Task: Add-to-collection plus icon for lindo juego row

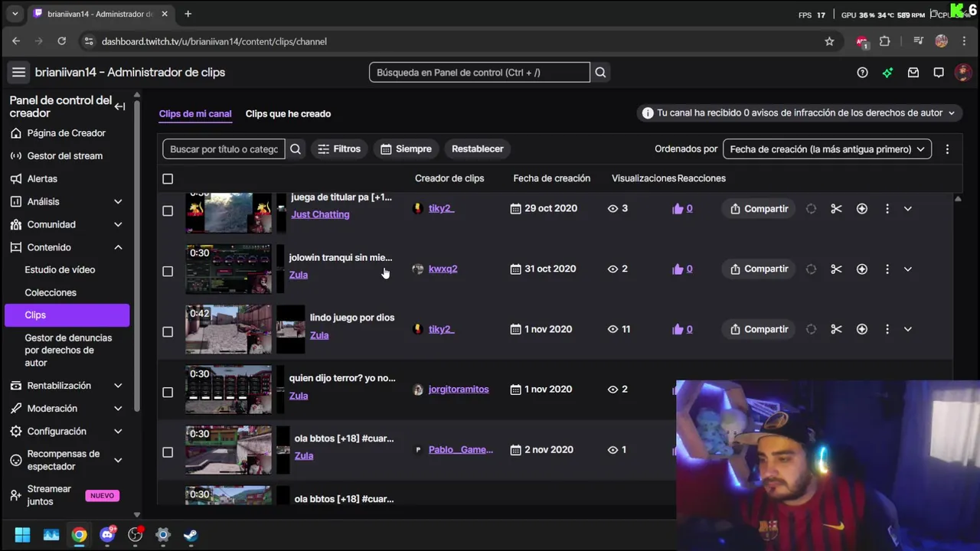Action: (x=861, y=329)
